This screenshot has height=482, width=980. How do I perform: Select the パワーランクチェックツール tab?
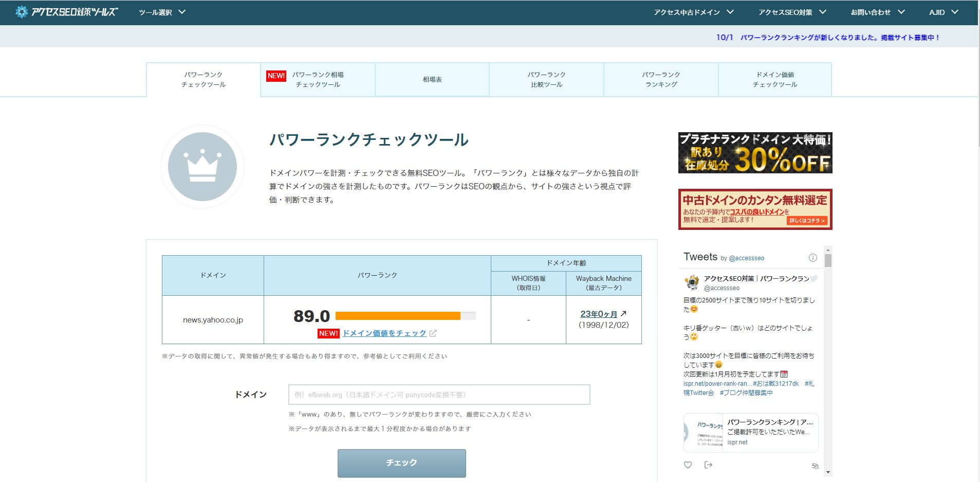204,80
